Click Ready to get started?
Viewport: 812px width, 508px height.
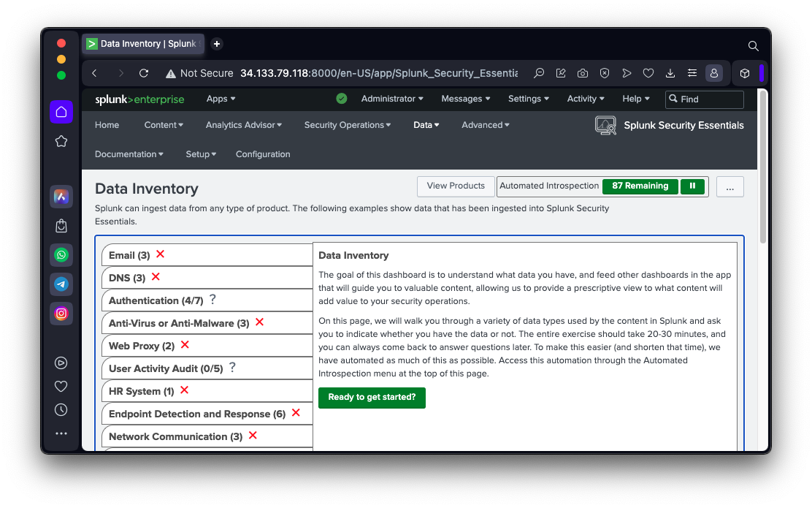click(372, 398)
